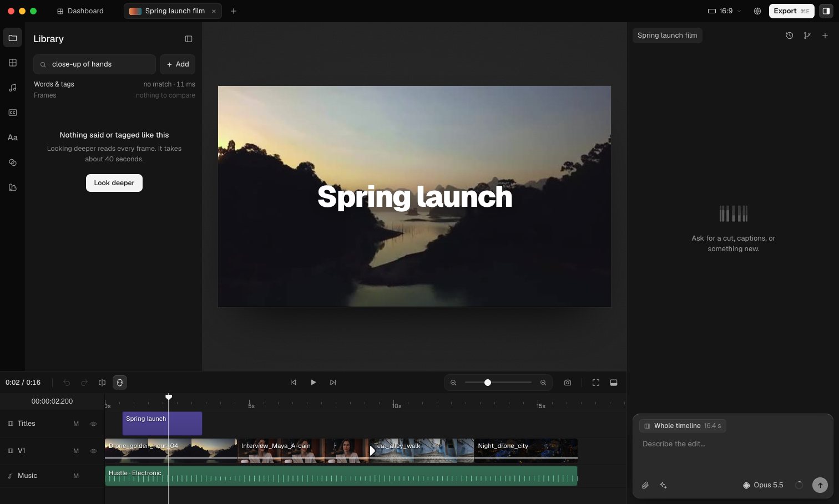
Task: Open the templates grid sidebar icon
Action: pyautogui.click(x=13, y=63)
